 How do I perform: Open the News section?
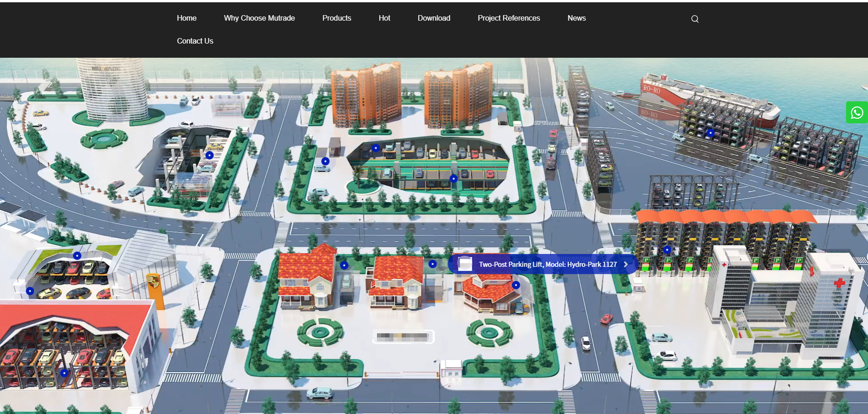click(576, 18)
